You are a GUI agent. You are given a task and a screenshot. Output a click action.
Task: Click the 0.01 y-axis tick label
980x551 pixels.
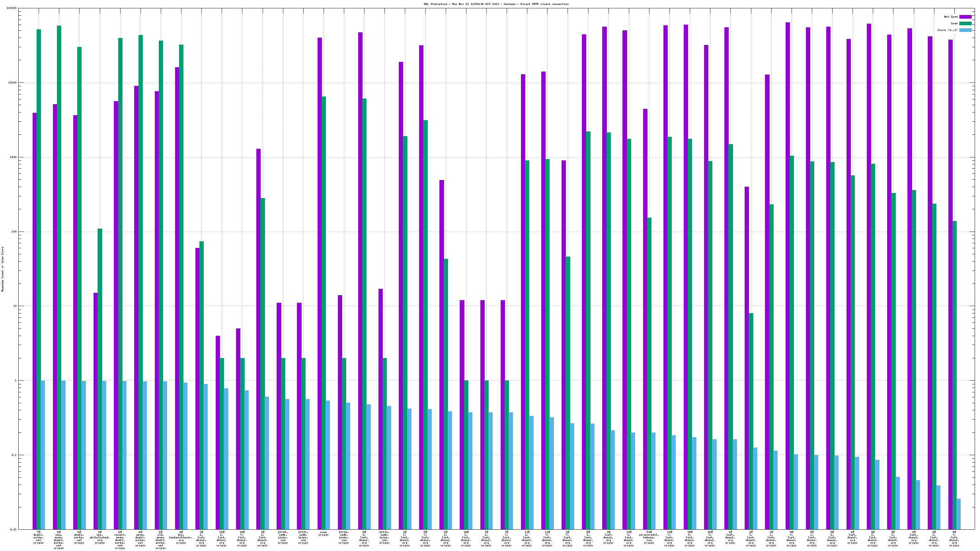[13, 529]
